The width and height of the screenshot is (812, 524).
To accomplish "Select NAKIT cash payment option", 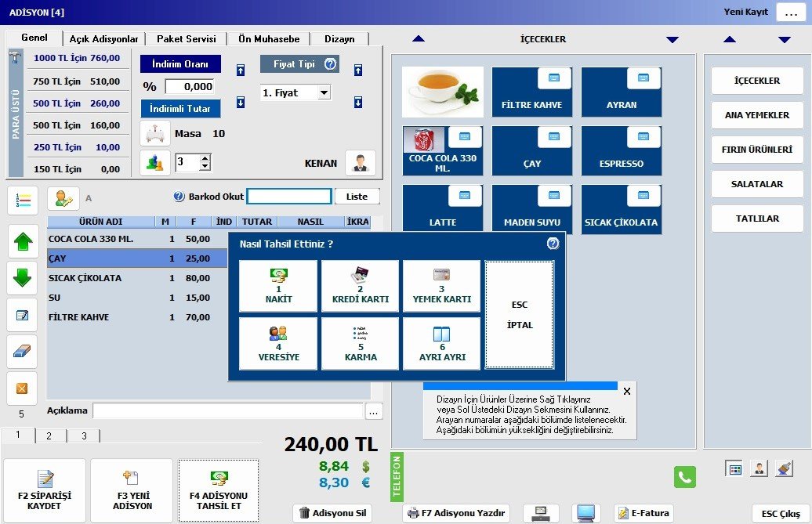I will (278, 286).
